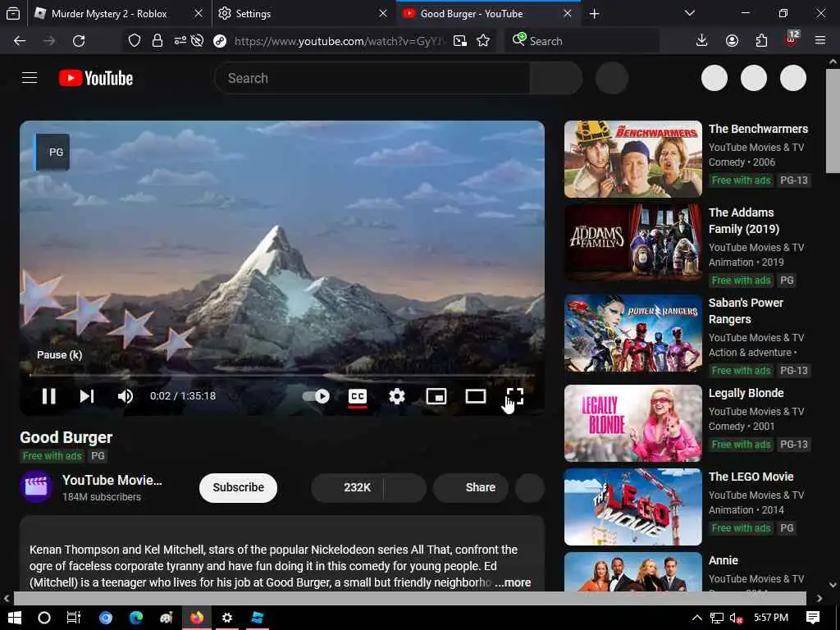
Task: Show site security padlock info
Action: pyautogui.click(x=157, y=41)
